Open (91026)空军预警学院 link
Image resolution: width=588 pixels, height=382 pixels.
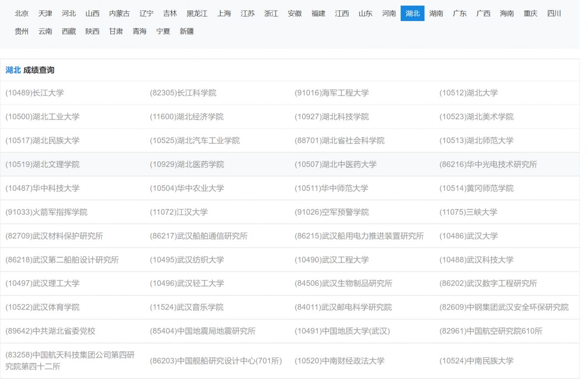pyautogui.click(x=332, y=212)
